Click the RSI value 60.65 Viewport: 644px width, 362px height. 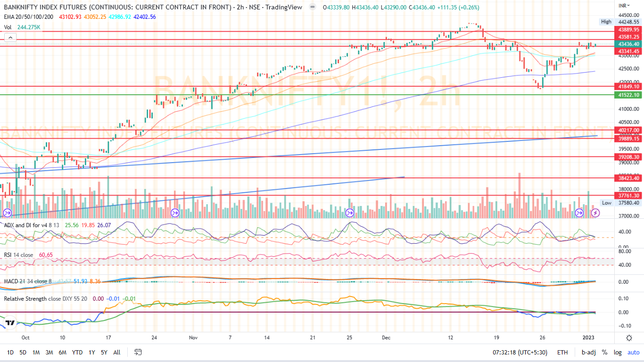pyautogui.click(x=45, y=255)
